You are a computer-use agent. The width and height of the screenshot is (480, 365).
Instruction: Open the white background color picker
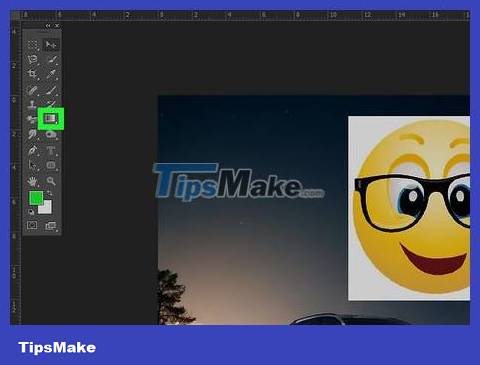[47, 208]
